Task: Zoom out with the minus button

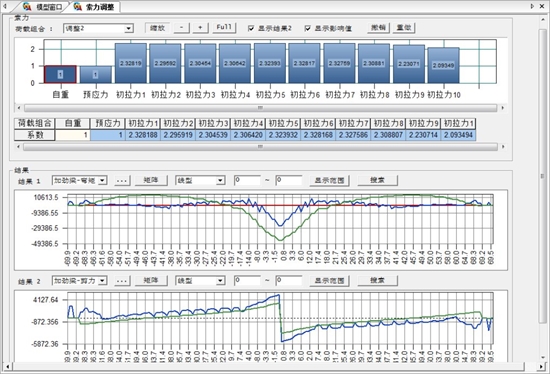Action: 182,28
